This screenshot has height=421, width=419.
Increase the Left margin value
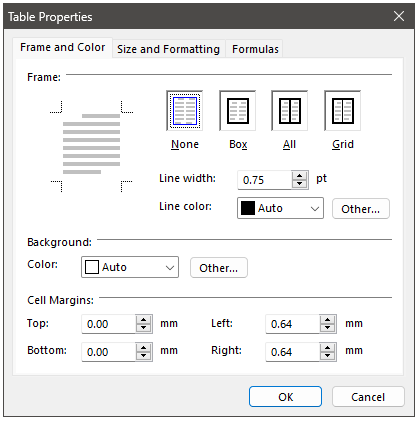[328, 320]
